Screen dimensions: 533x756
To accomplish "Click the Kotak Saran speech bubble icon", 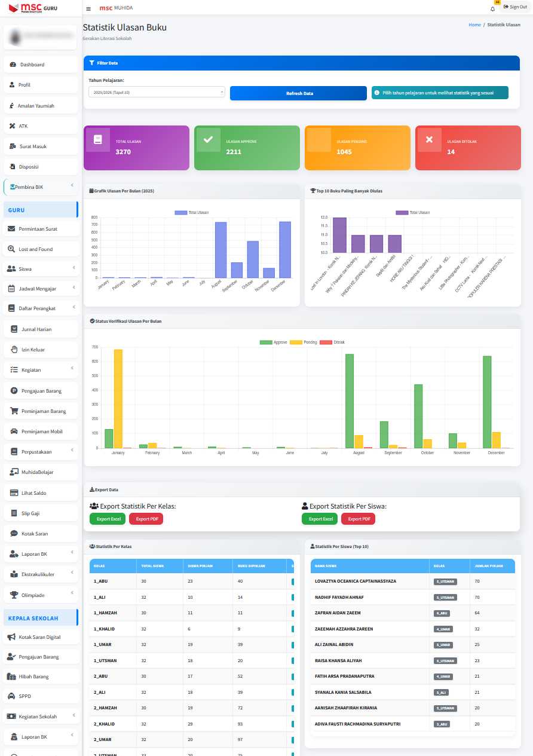I will click(14, 534).
